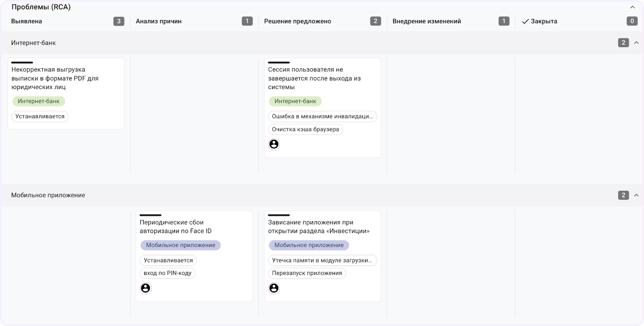Collapse the Мобильное приложение swimlane
644x326 pixels.
[636, 195]
